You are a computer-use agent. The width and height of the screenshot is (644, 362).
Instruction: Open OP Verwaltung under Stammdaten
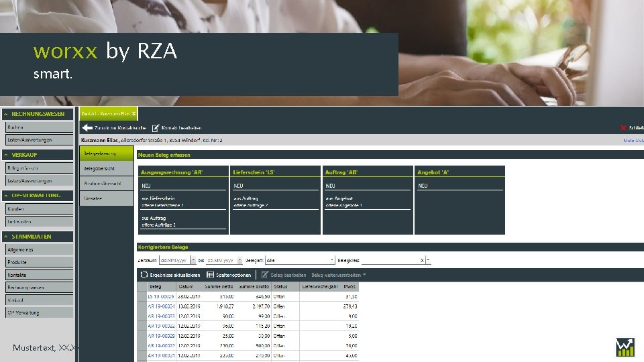pyautogui.click(x=39, y=312)
